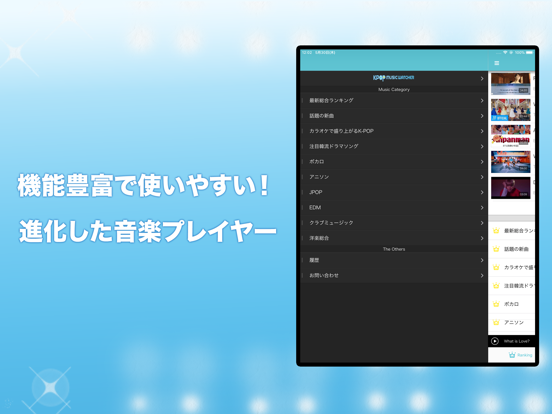Select 話題の新曲 text in the white crown list
The image size is (552, 414).
click(516, 249)
